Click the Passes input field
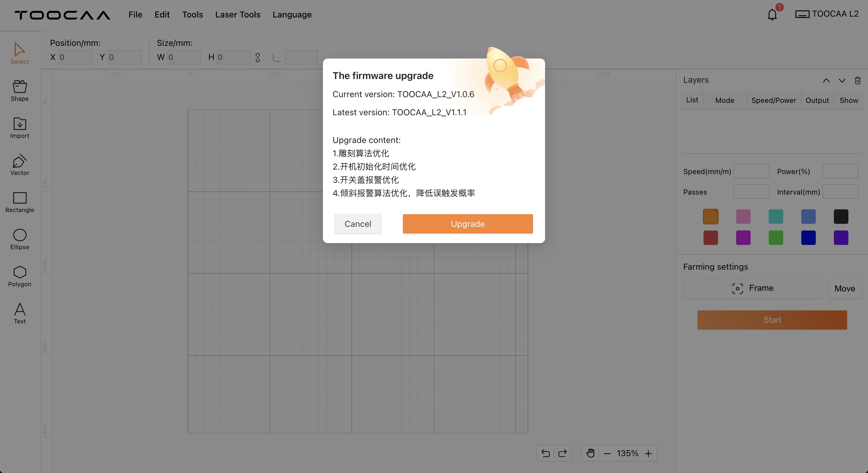 point(752,192)
